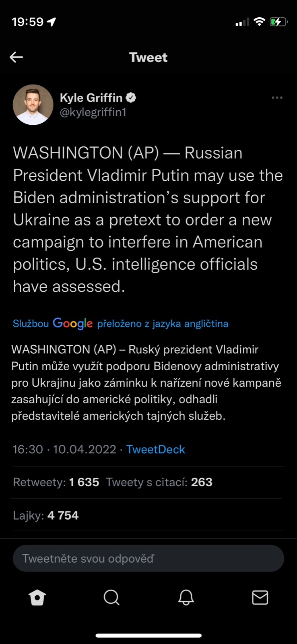Screen dimensions: 297x644
Task: Open the Search magnifier tab
Action: pos(111,598)
